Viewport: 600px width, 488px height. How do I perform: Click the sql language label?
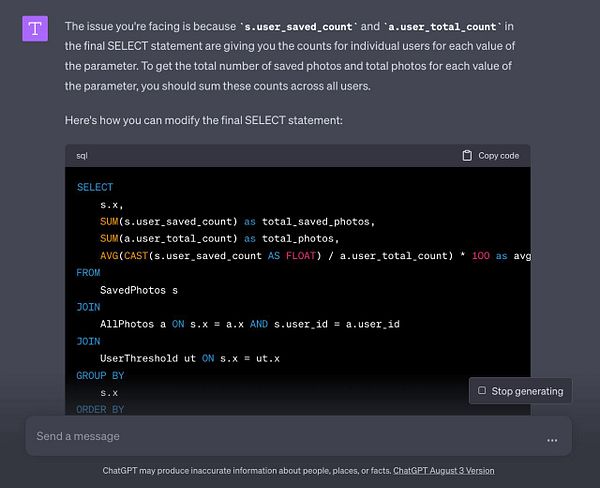[x=82, y=156]
